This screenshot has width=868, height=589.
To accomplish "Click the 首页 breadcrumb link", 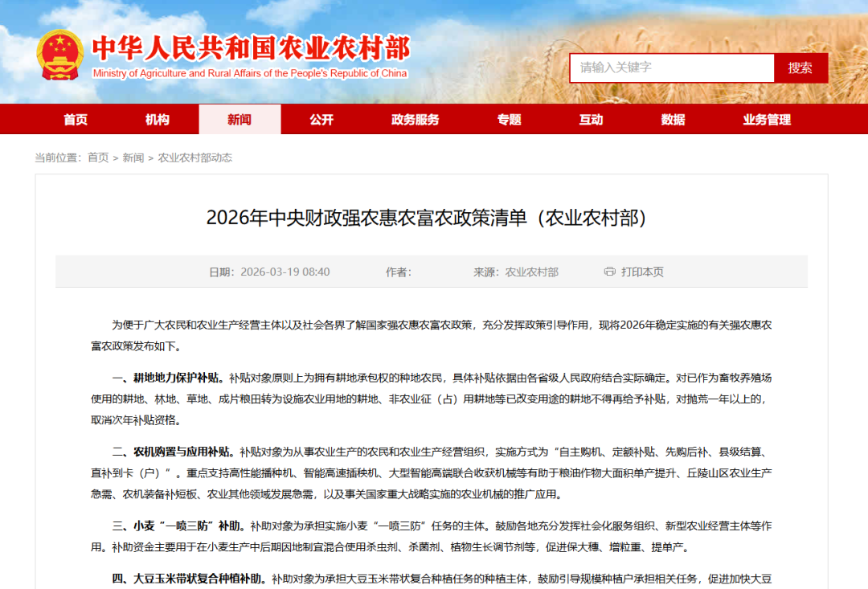I will point(98,157).
